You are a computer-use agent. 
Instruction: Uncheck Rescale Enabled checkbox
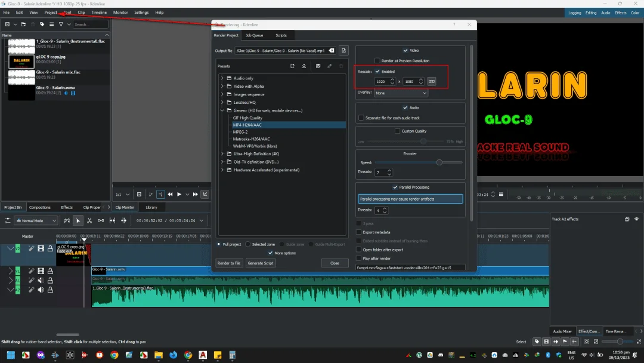(377, 72)
